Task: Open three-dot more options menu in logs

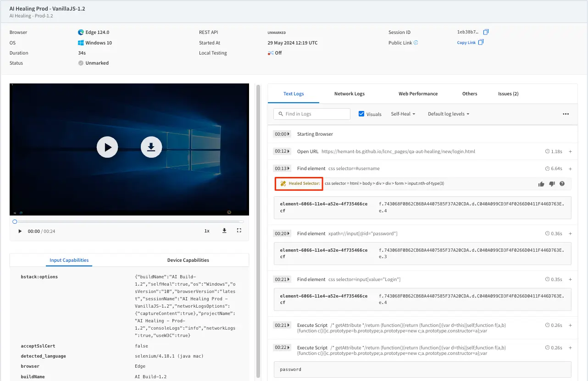Action: 566,114
